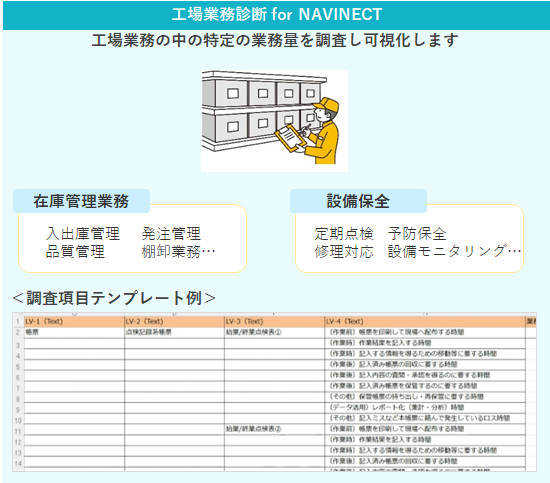Click the '設備モニタリング…' text

[x=455, y=251]
